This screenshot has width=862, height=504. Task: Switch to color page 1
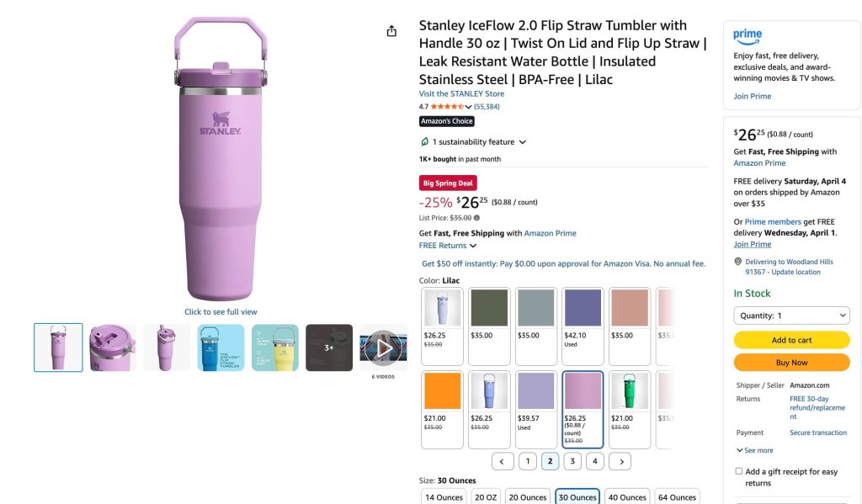[x=528, y=462]
